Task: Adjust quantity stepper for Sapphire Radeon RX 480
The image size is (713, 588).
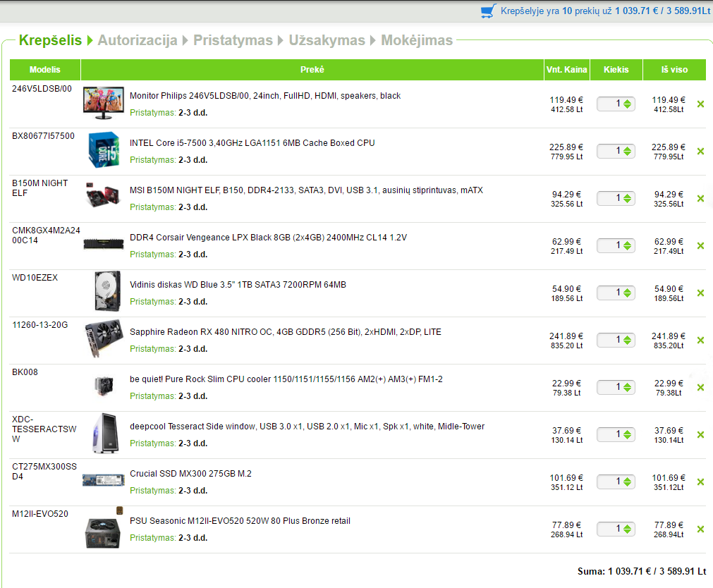Action: [x=628, y=341]
